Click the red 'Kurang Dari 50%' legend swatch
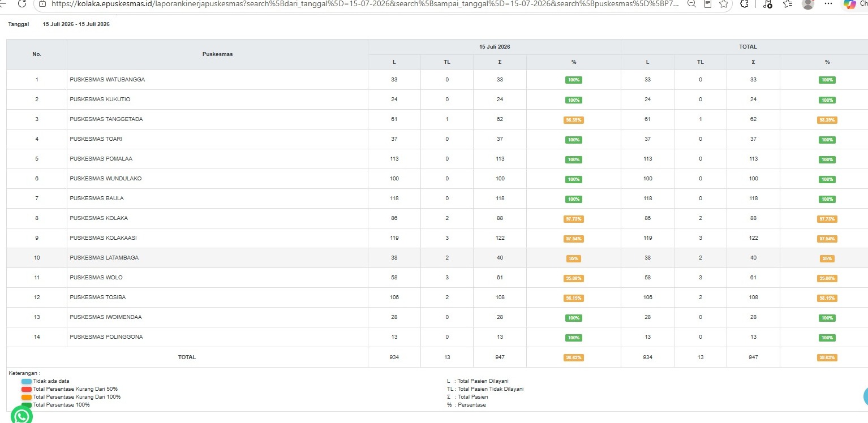The image size is (868, 423). point(26,389)
